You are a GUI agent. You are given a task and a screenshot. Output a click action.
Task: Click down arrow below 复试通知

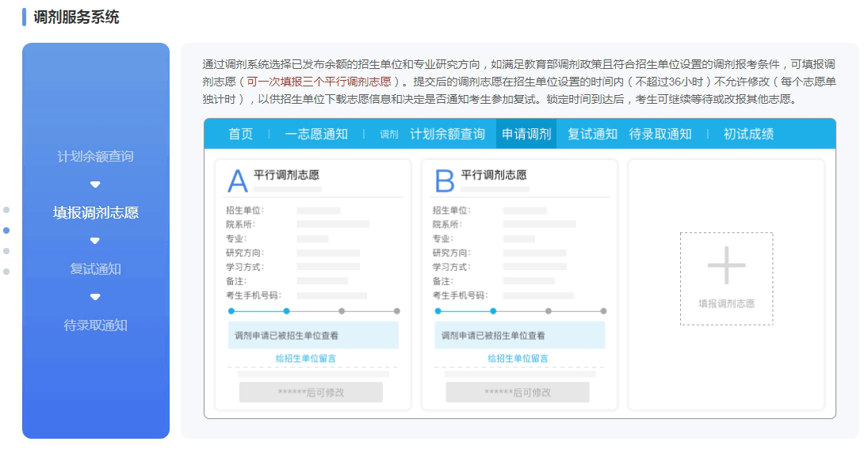point(95,297)
